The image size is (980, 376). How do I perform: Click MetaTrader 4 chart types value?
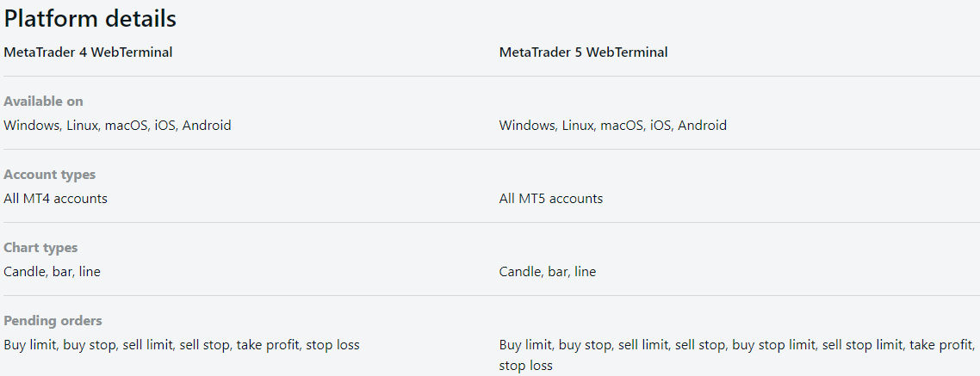[52, 271]
